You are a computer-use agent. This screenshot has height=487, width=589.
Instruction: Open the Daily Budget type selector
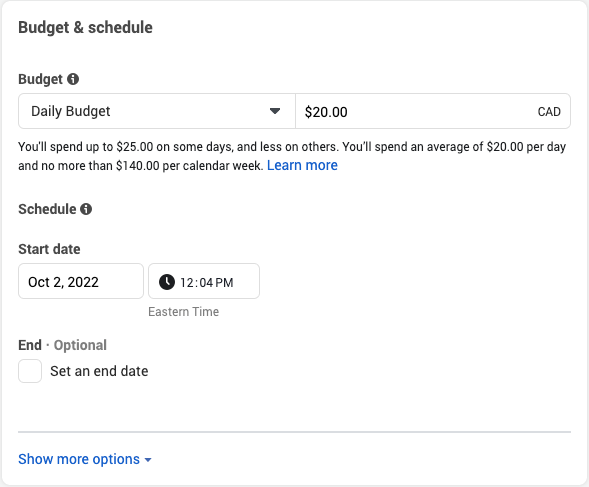click(x=157, y=111)
